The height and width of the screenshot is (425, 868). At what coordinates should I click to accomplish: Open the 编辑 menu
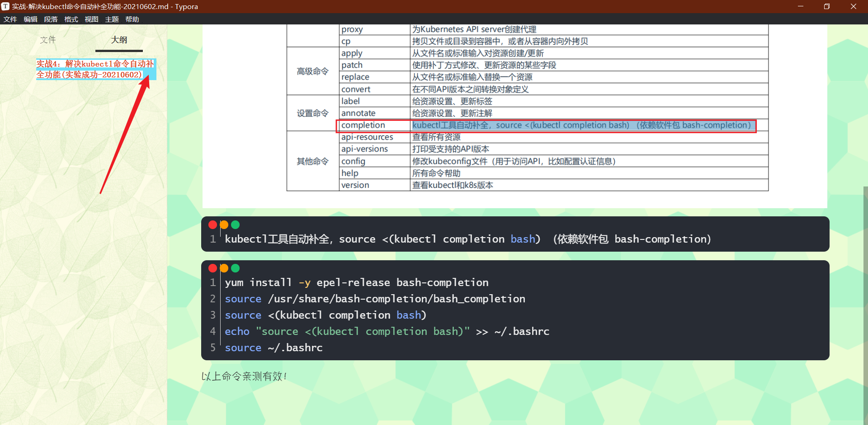[30, 19]
